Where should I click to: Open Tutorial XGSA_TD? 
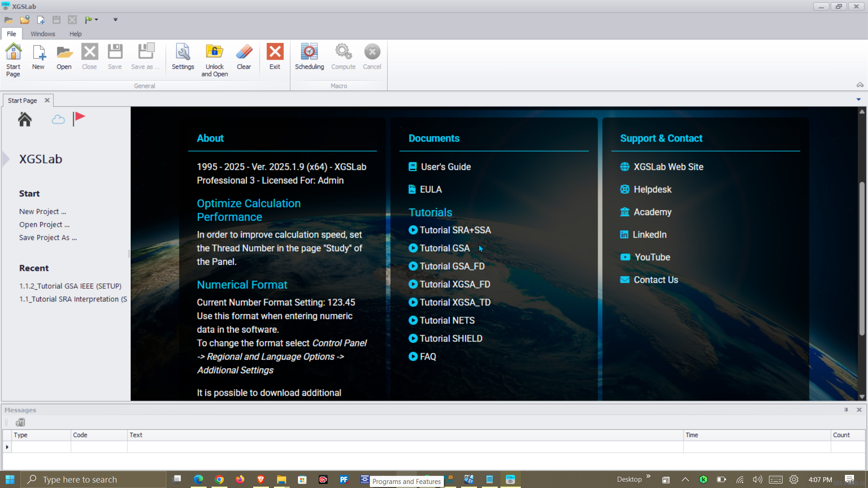coord(449,302)
